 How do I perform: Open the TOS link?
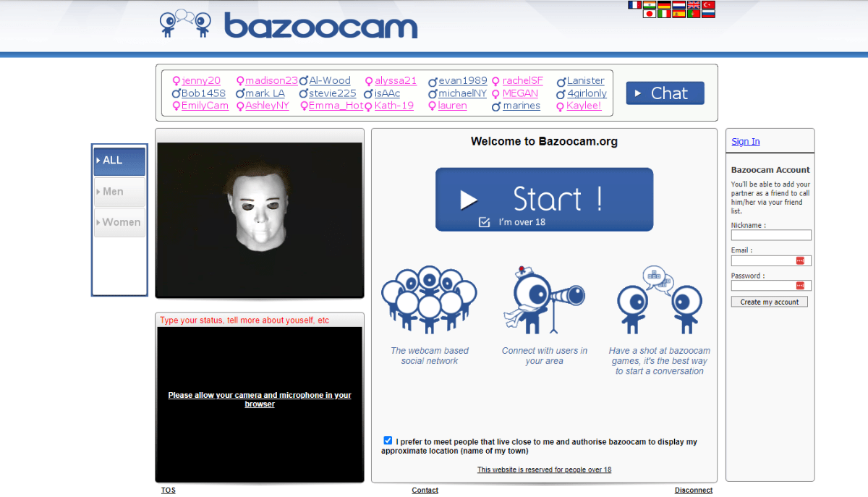[x=168, y=490]
